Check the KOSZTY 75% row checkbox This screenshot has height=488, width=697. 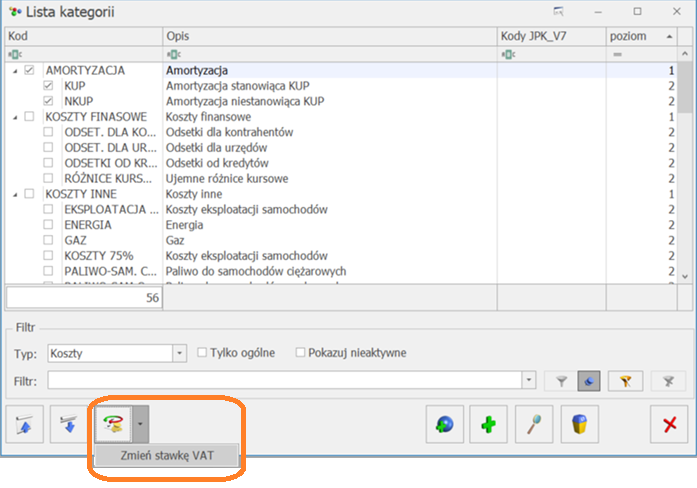(x=48, y=256)
